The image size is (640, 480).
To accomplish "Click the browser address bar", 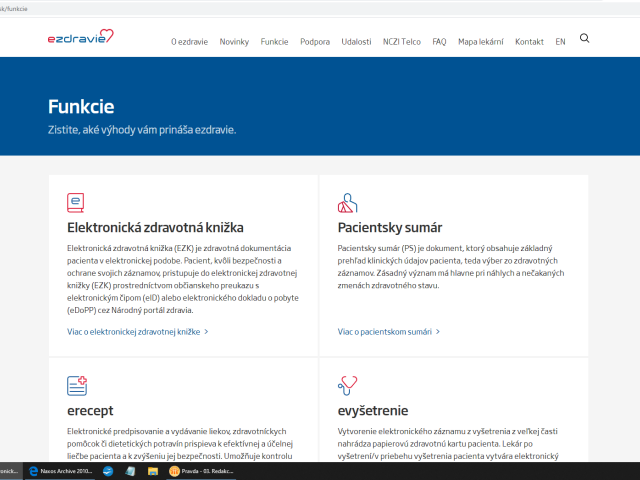I will pyautogui.click(x=302, y=9).
